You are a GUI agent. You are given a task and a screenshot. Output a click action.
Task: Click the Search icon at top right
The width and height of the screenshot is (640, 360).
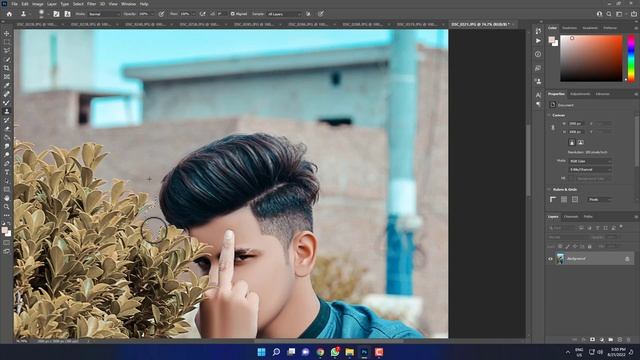tap(609, 14)
